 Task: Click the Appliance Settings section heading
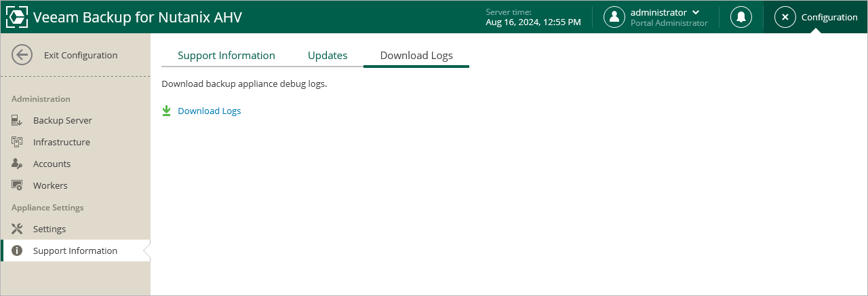click(x=47, y=207)
